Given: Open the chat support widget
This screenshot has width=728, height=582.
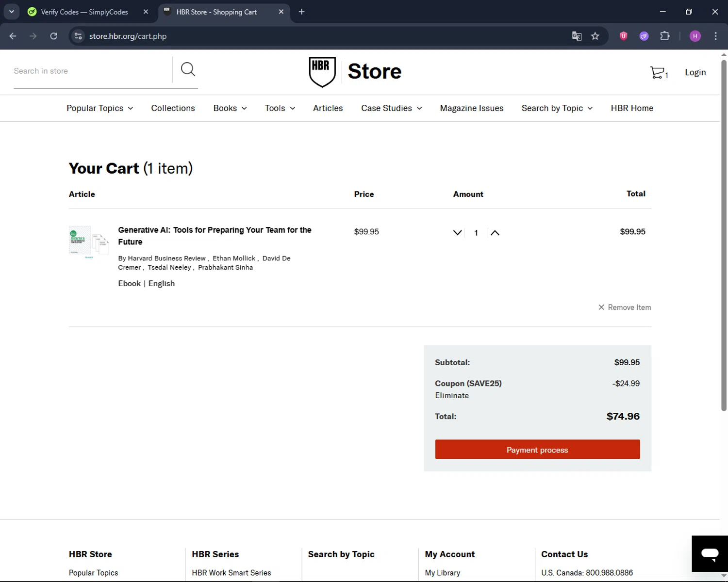Looking at the screenshot, I should click(709, 553).
